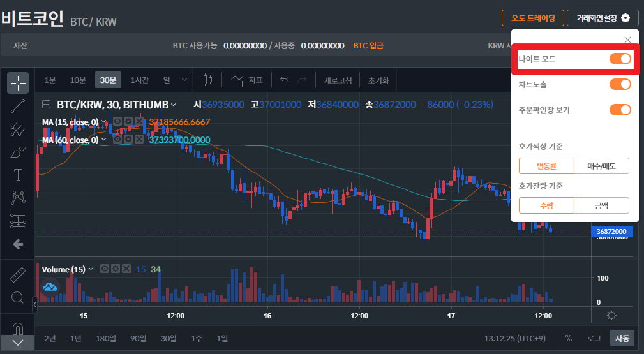Select the brush drawing tool

click(x=18, y=152)
